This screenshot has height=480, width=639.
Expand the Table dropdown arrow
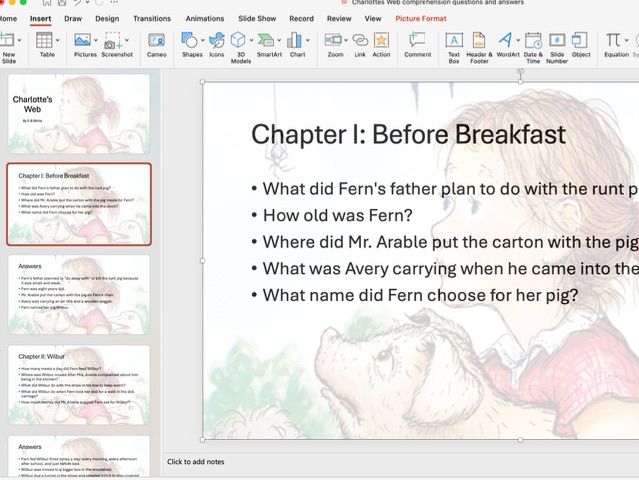57,40
